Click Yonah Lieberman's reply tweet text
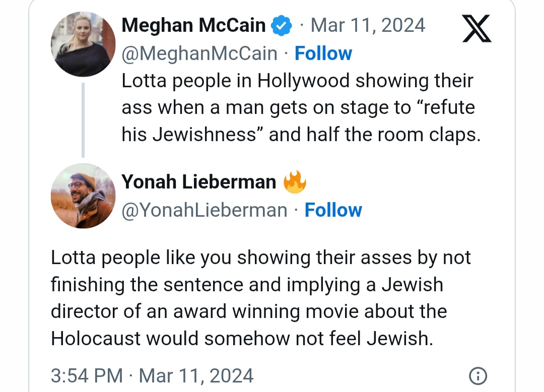Image resolution: width=544 pixels, height=392 pixels. 260,298
